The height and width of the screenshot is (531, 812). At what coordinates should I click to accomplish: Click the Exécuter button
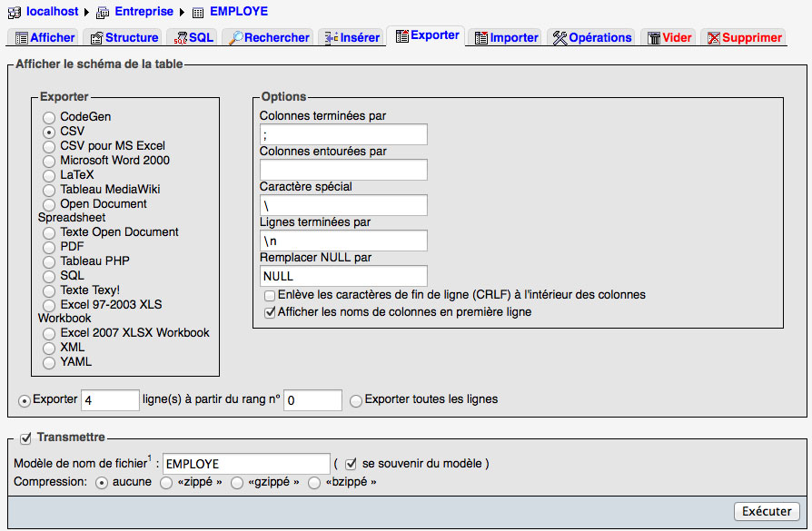coord(767,511)
